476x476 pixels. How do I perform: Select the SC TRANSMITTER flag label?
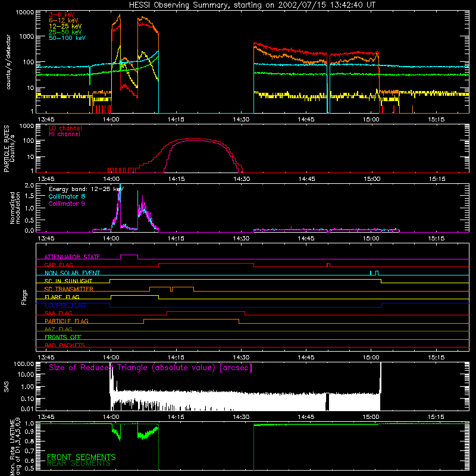coord(68,289)
